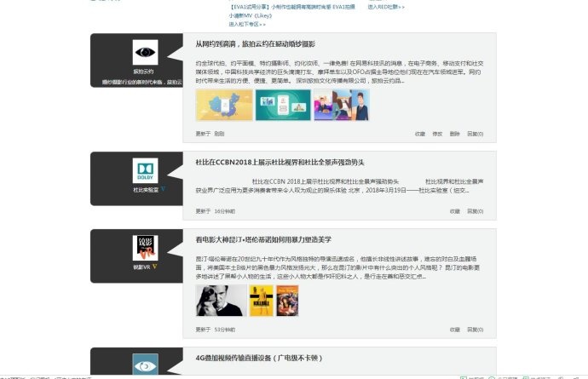Viewport: 588px width, 379px height.
Task: Open the yellow Kill Bill poster thumbnail
Action: coord(260,299)
